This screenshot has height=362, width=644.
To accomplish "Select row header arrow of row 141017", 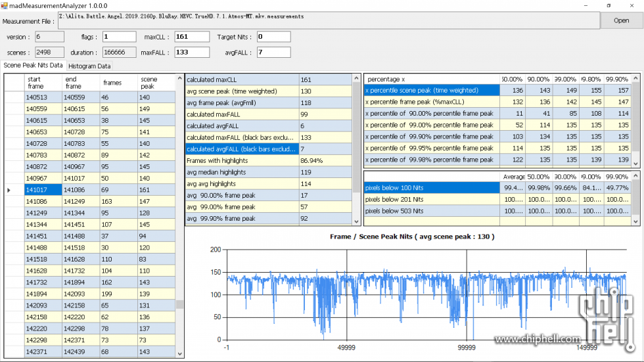I will 14,190.
